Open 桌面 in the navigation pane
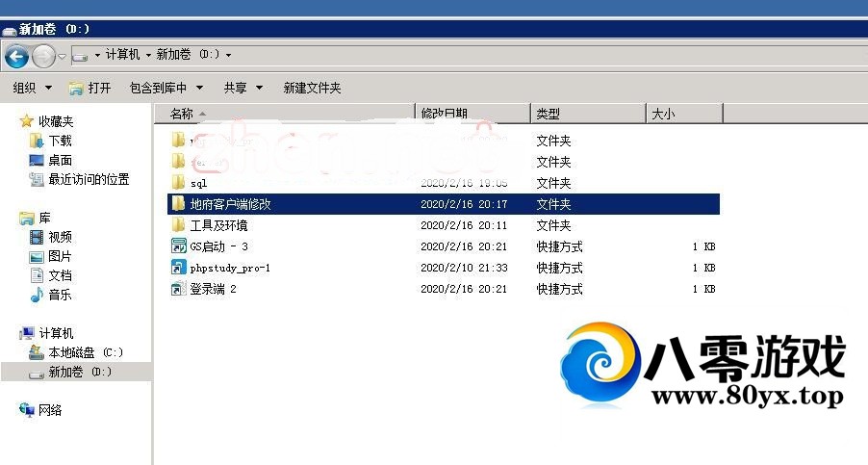This screenshot has height=465, width=868. point(61,160)
